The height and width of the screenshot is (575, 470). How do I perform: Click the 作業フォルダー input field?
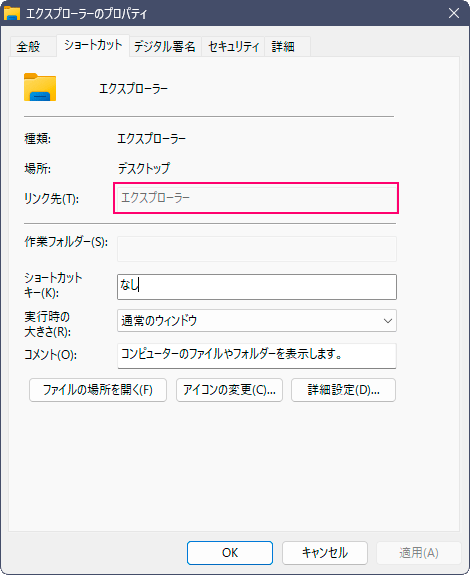[257, 249]
